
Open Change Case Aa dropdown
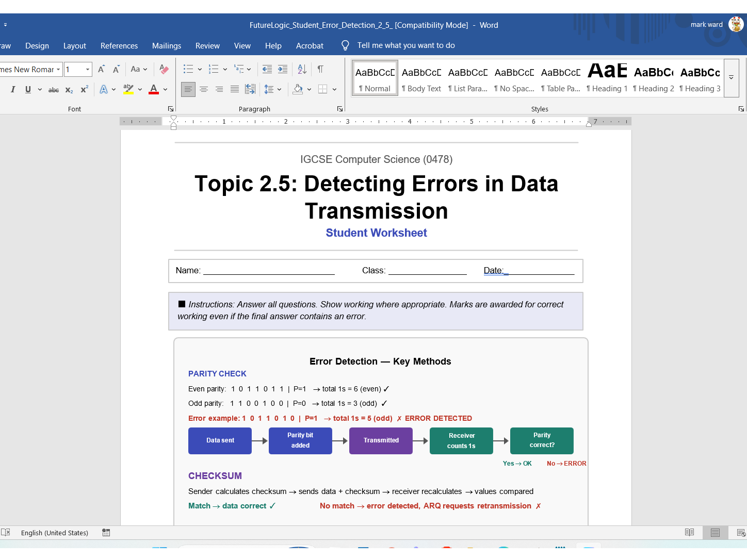point(139,69)
